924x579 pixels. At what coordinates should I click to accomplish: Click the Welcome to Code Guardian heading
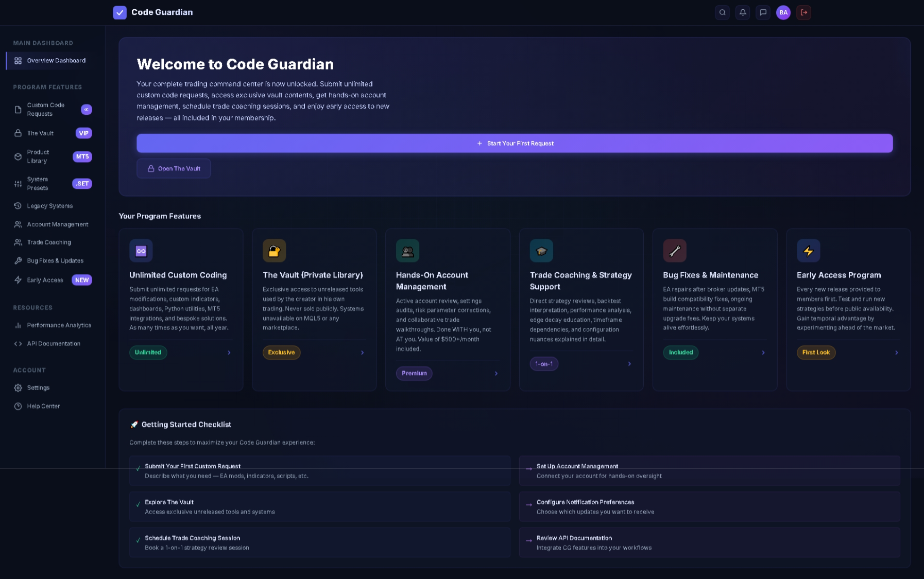click(235, 64)
